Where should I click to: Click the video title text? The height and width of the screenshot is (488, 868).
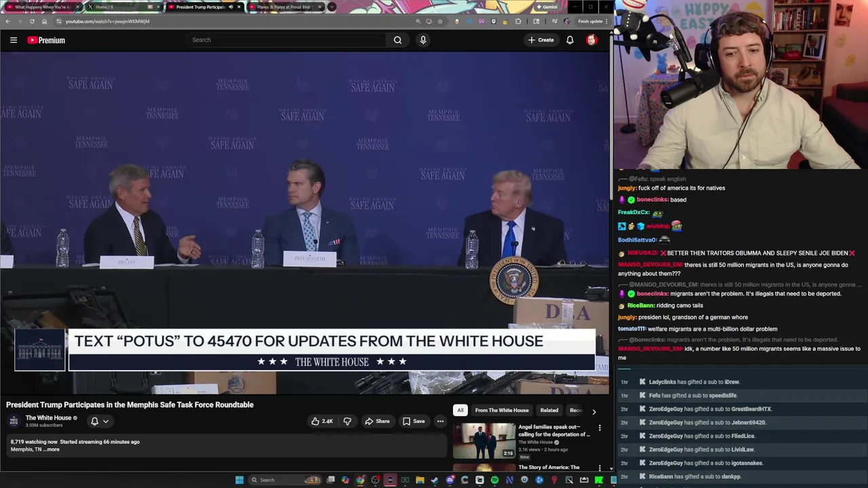tap(130, 405)
